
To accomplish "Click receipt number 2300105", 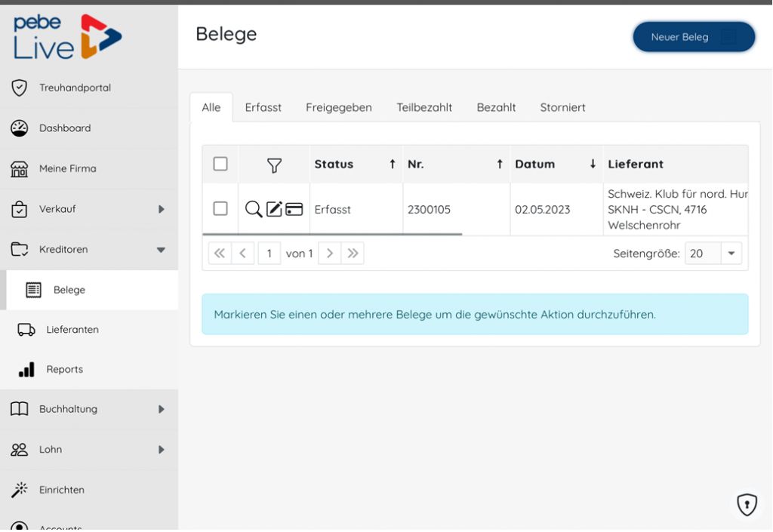I will point(429,209).
